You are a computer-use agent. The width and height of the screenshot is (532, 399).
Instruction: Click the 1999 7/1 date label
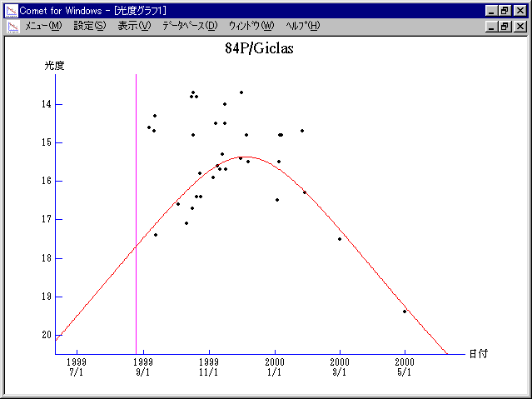77,367
